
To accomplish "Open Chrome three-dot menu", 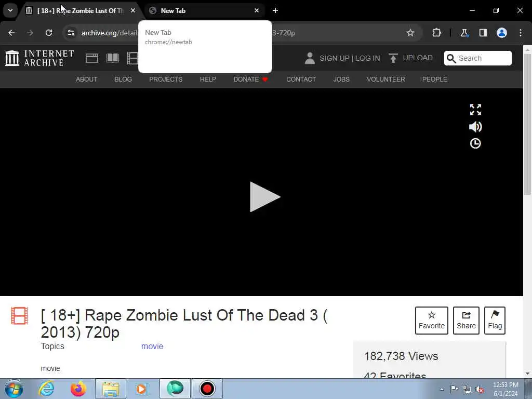I will point(521,33).
